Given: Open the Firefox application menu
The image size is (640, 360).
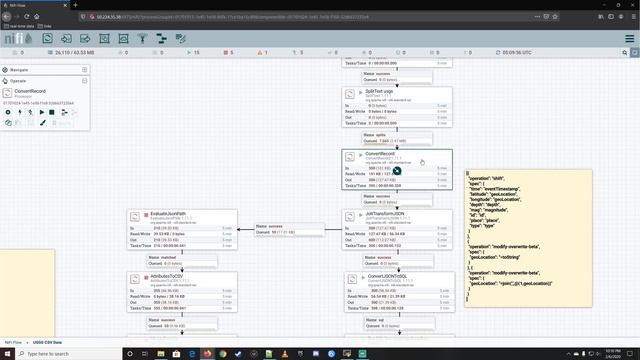Looking at the screenshot, I should (x=634, y=17).
